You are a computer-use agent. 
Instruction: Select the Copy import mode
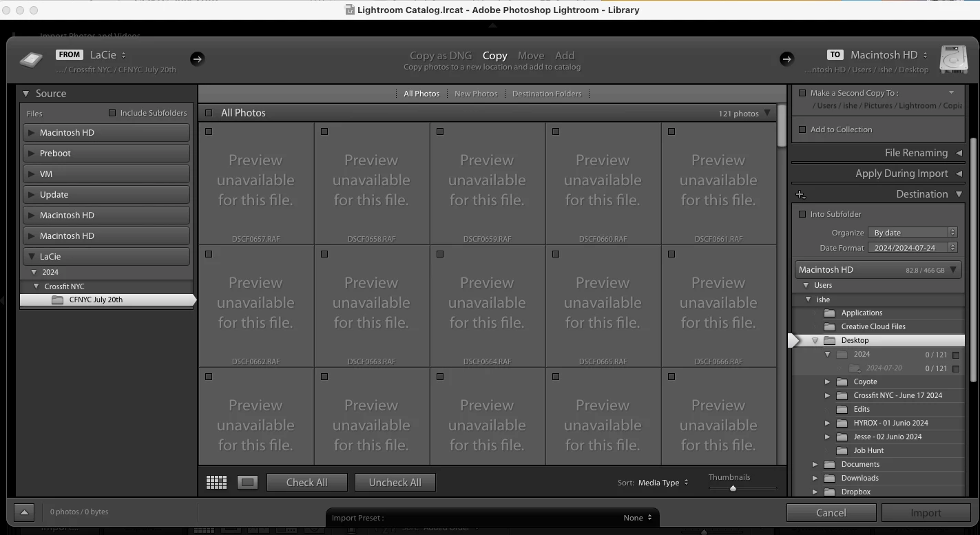pos(494,56)
